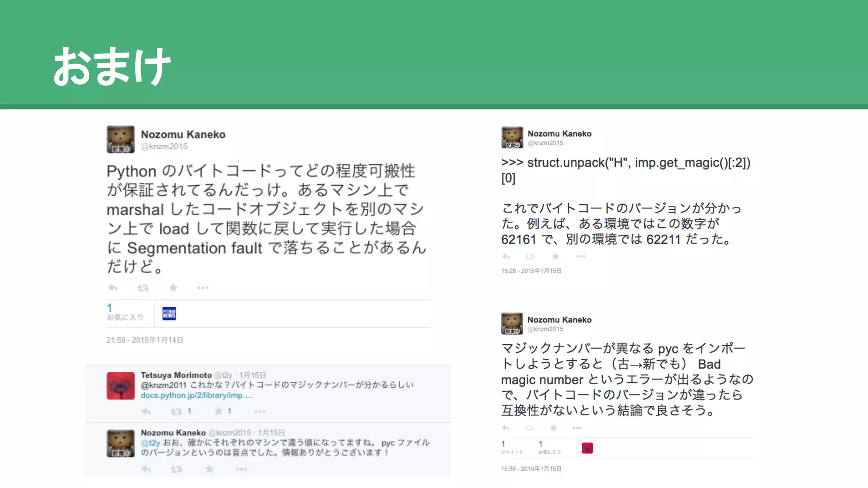Viewport: 868px width, 488px height.
Task: Retweet the Python bytecode portability tweet
Action: [x=143, y=288]
